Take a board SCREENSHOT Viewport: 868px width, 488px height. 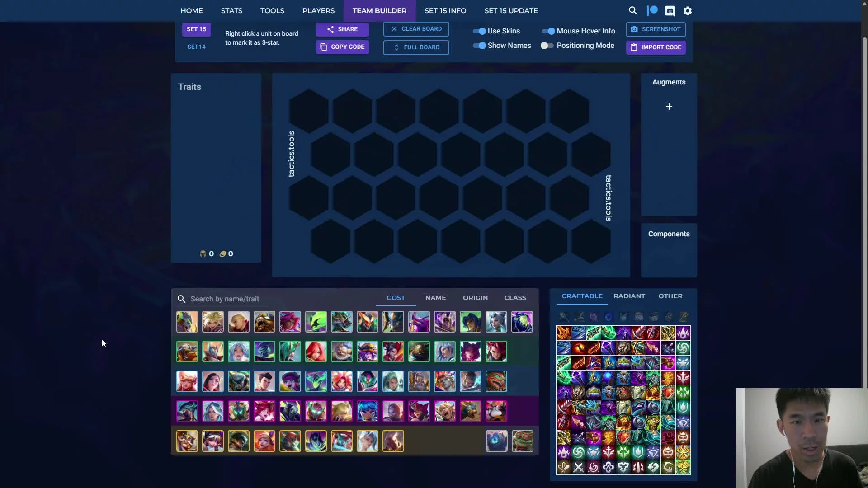coord(656,29)
